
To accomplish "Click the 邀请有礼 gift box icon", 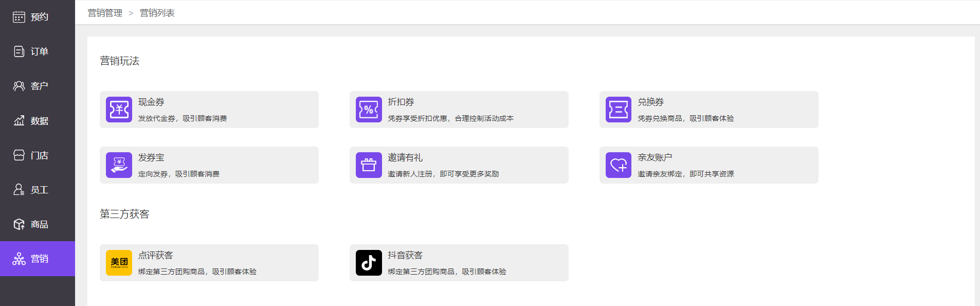I will [369, 165].
